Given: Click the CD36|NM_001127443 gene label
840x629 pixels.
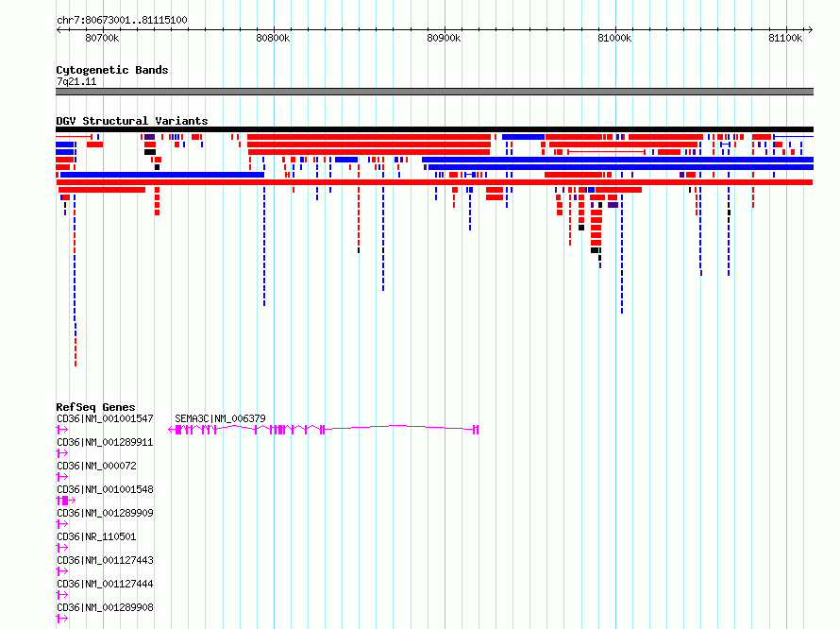Looking at the screenshot, I should pos(105,560).
